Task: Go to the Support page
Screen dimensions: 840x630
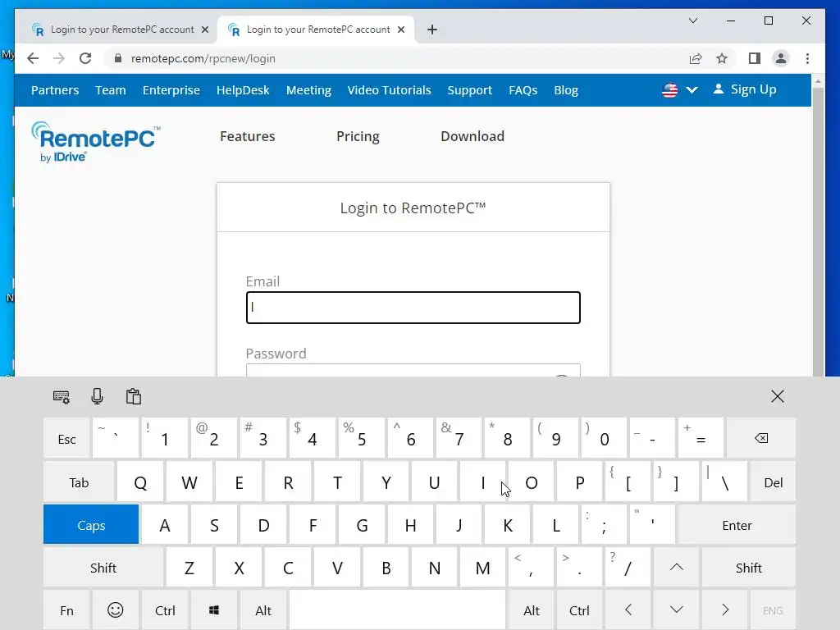Action: (x=469, y=90)
